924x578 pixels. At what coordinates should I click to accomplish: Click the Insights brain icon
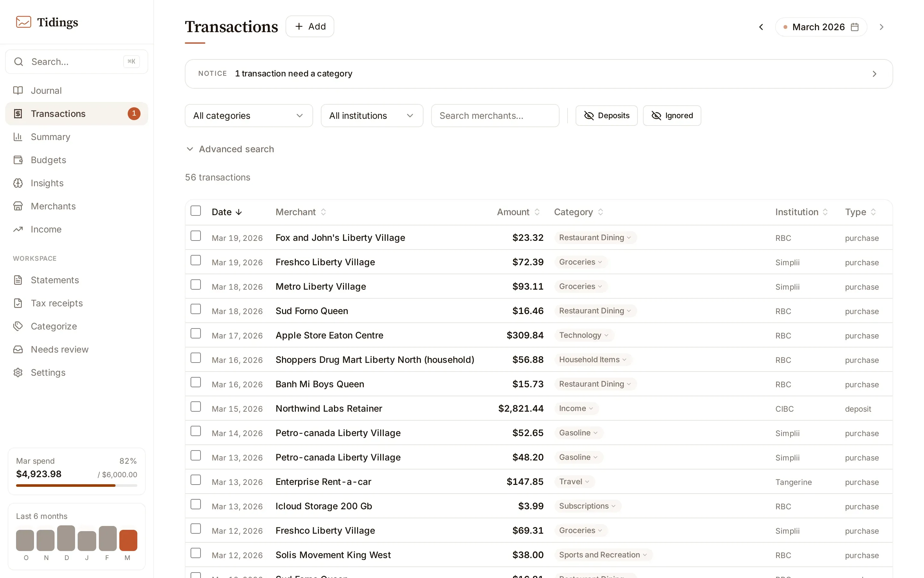[18, 183]
